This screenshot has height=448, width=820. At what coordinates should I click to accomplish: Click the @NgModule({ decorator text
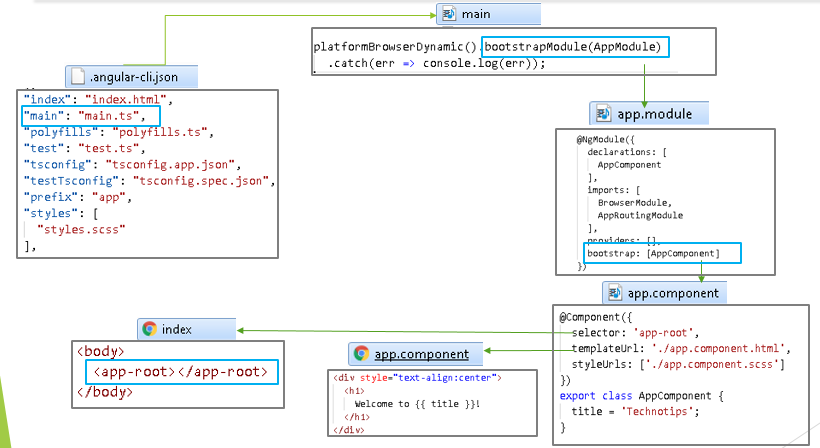click(605, 139)
